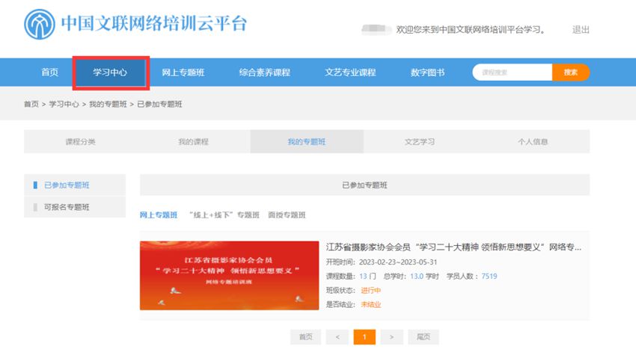Switch to the 文艺学习 tab
Viewport: 636px width, 364px height.
point(420,141)
